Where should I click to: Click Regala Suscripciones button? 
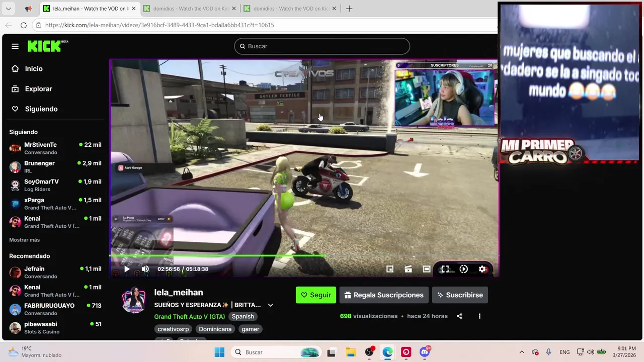tap(384, 295)
